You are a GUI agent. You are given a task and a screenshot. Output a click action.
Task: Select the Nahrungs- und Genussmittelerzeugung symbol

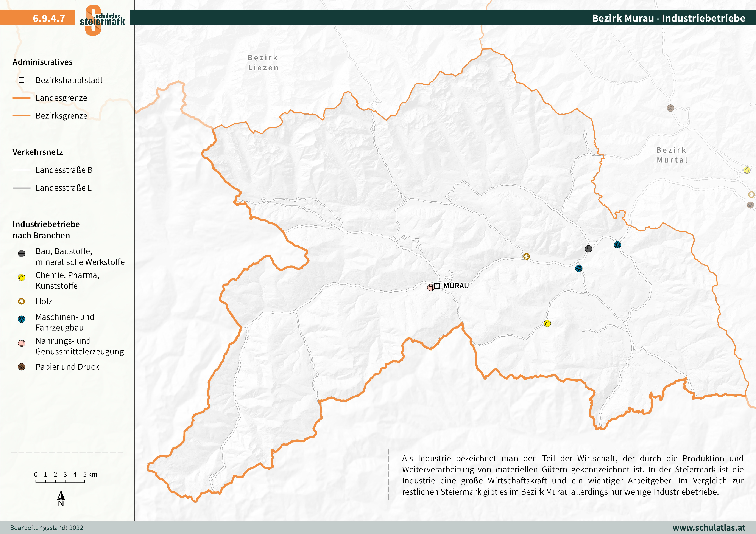[x=22, y=343]
